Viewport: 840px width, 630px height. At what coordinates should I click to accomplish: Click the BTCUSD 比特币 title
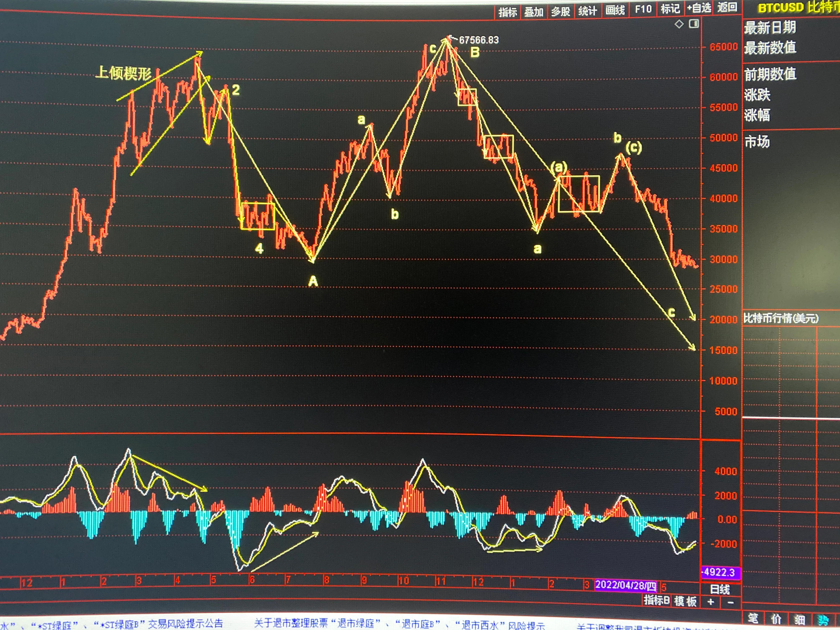coord(799,7)
